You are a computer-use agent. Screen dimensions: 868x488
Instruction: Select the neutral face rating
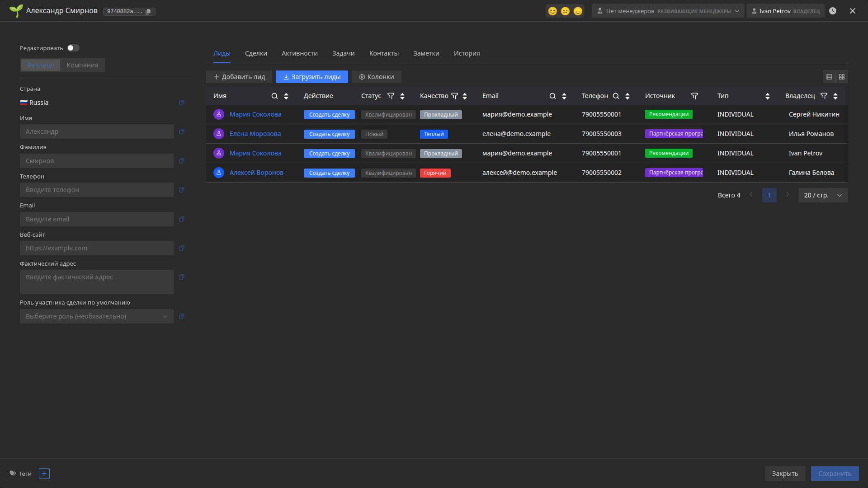point(565,11)
